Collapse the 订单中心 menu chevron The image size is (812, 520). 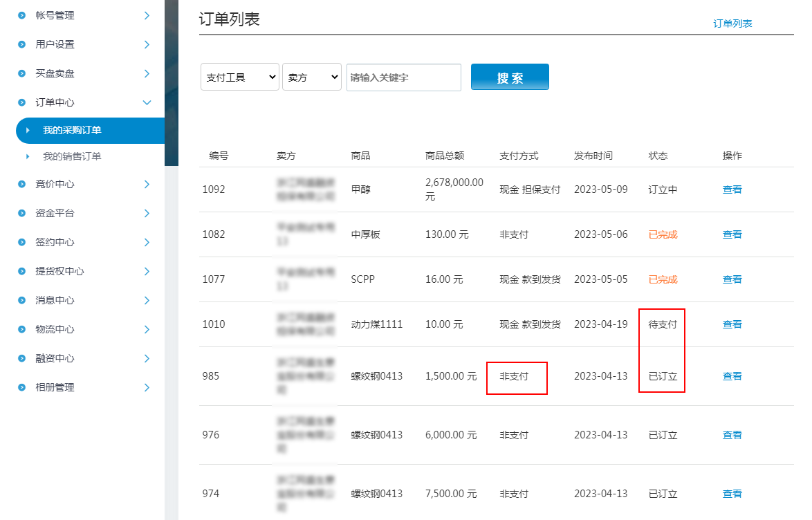pyautogui.click(x=147, y=102)
